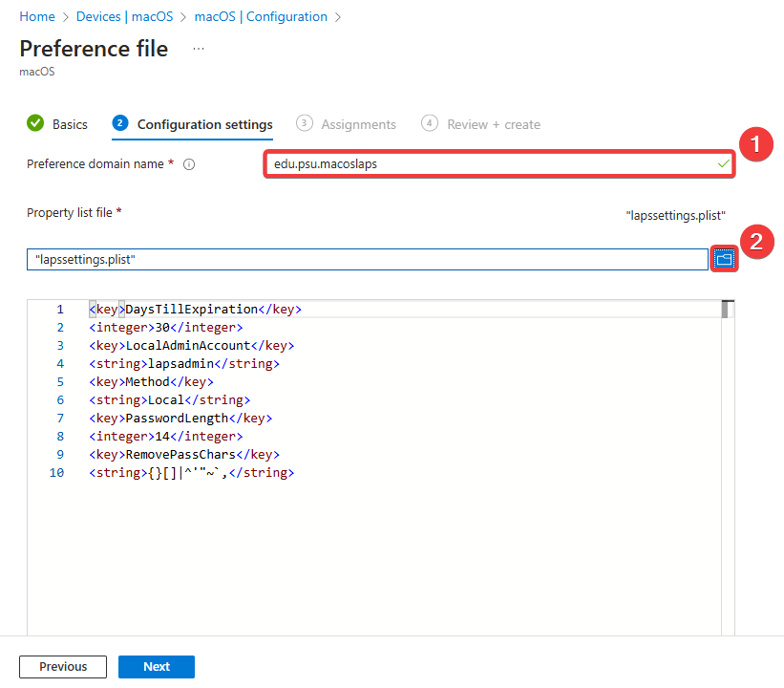Click the Home breadcrumb link
Image resolution: width=784 pixels, height=688 pixels.
point(37,16)
